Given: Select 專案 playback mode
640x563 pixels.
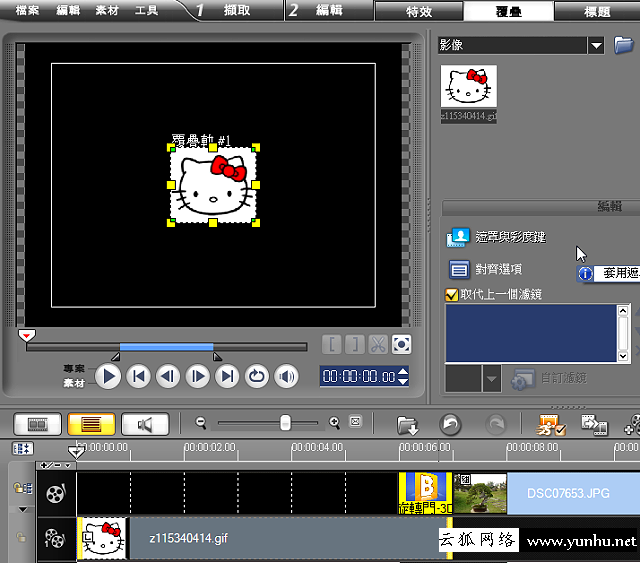Looking at the screenshot, I should [x=74, y=369].
